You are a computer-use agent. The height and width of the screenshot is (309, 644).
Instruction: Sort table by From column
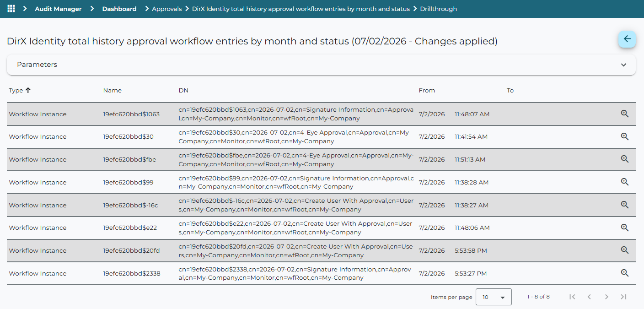pyautogui.click(x=427, y=91)
